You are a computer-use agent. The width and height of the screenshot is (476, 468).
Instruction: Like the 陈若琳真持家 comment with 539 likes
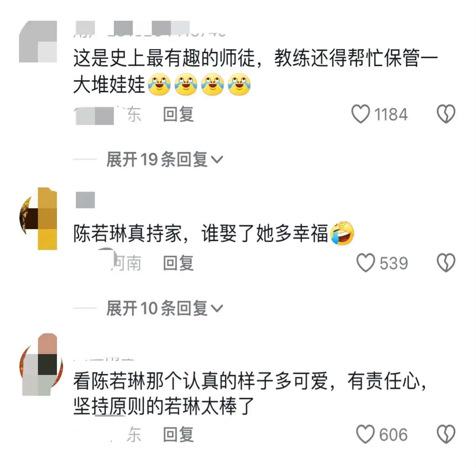[366, 263]
